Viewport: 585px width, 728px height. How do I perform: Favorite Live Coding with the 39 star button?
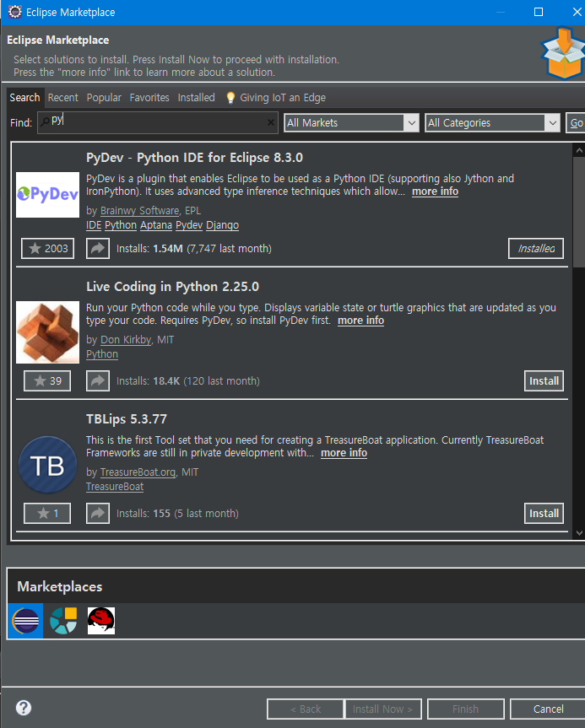(x=47, y=380)
